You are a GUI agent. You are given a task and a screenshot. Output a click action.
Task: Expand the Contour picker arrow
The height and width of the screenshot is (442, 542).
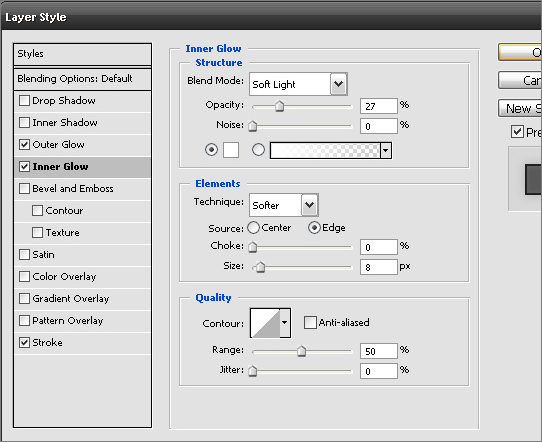pos(285,323)
